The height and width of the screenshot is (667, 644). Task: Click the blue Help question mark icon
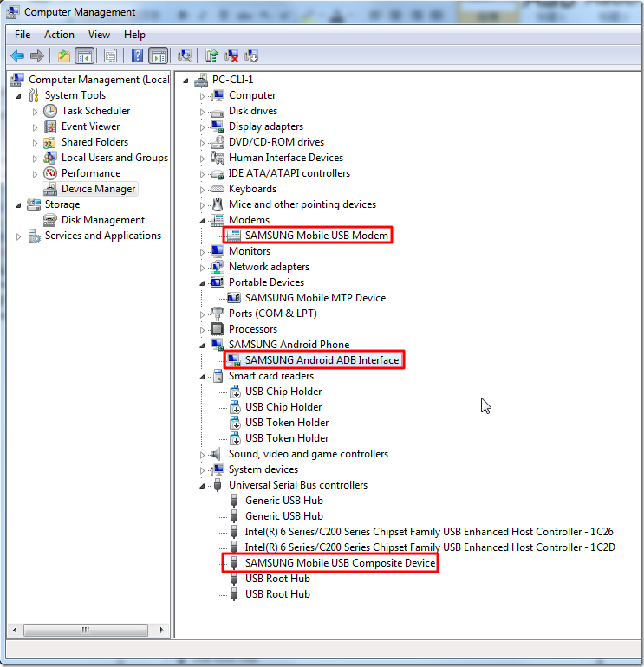tap(137, 55)
